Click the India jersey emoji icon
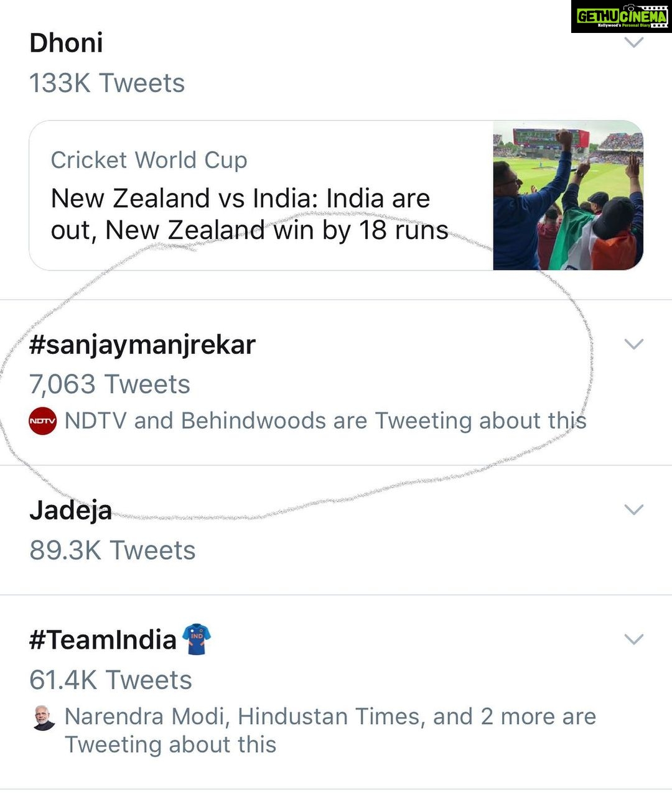The height and width of the screenshot is (793, 672). [197, 639]
